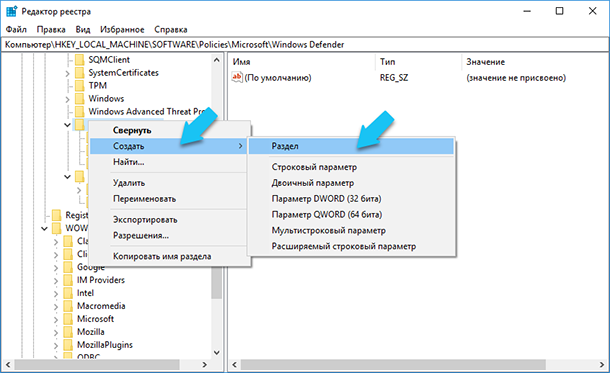Click the Registry Editor app icon in title bar
610x373 pixels.
(11, 11)
